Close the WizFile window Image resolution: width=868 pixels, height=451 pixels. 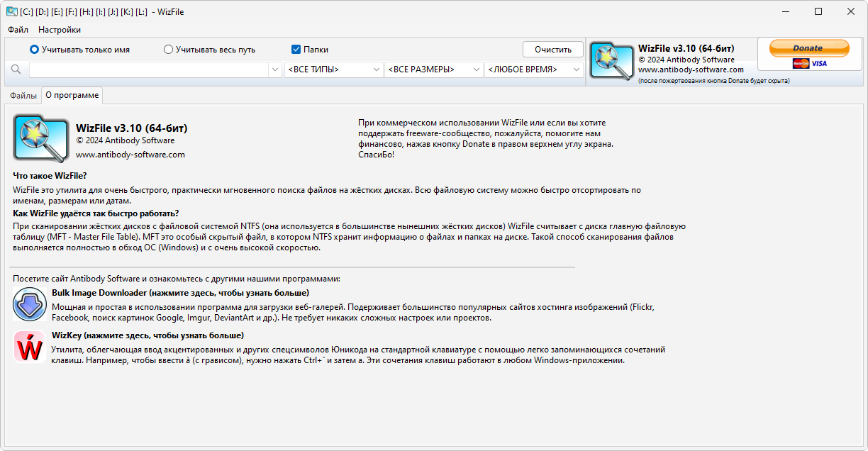pos(851,11)
